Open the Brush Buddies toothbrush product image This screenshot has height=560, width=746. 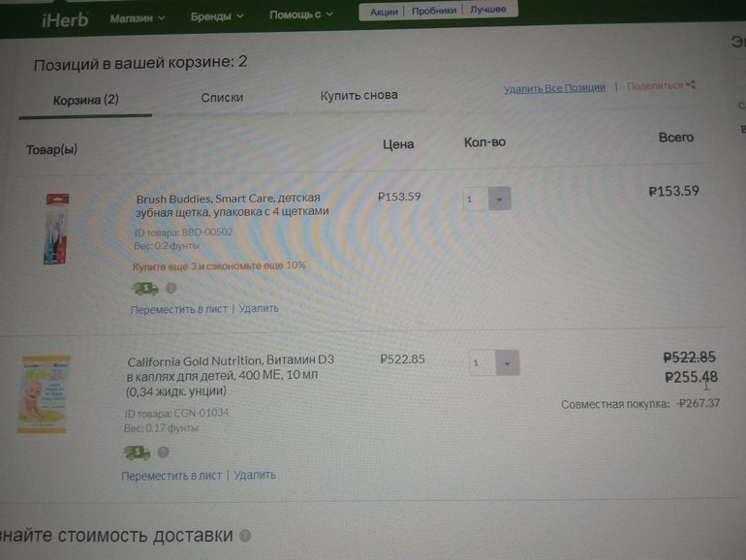[x=57, y=229]
